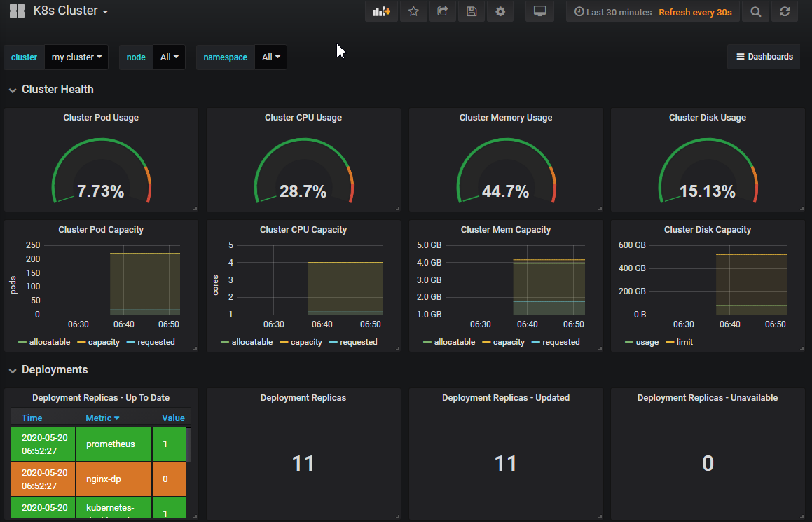This screenshot has width=812, height=522.
Task: Open dashboard settings gear icon
Action: tap(500, 11)
